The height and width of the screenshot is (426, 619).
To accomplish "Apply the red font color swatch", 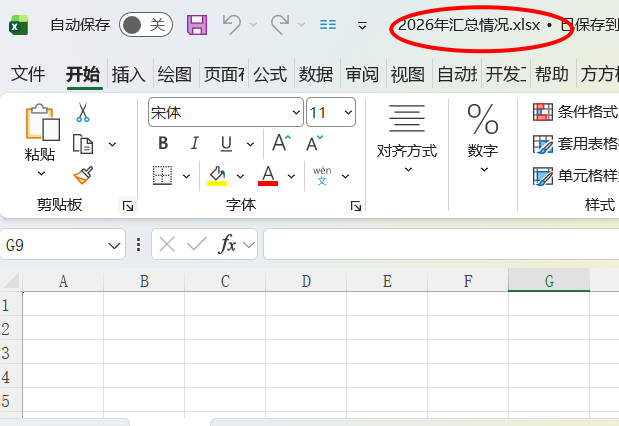I will 267,176.
